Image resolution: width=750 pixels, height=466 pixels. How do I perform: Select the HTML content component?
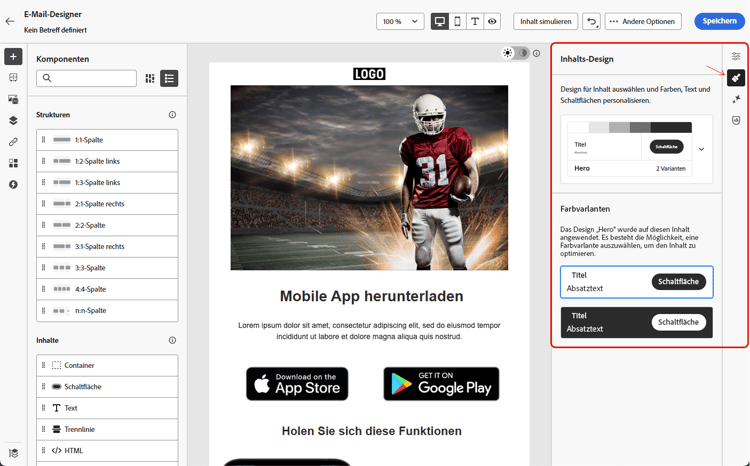coord(107,451)
